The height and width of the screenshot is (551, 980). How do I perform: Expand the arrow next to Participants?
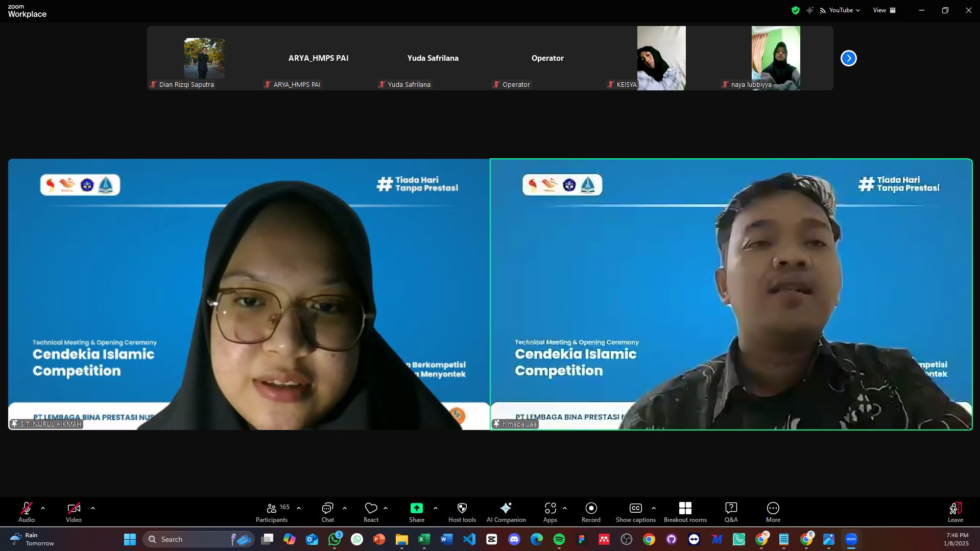(299, 508)
